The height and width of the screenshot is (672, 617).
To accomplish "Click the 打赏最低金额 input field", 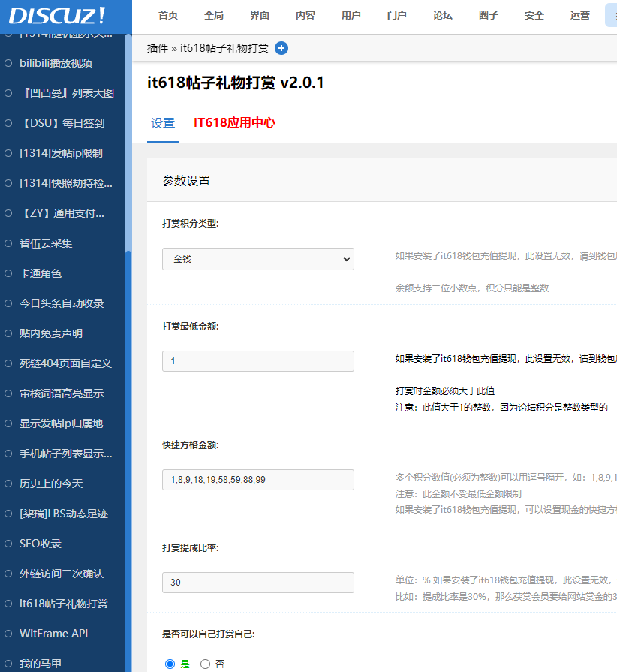I will (x=257, y=360).
